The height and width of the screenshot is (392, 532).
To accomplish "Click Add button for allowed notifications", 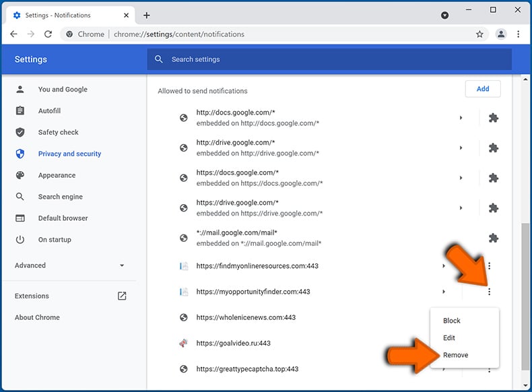I will click(x=483, y=89).
